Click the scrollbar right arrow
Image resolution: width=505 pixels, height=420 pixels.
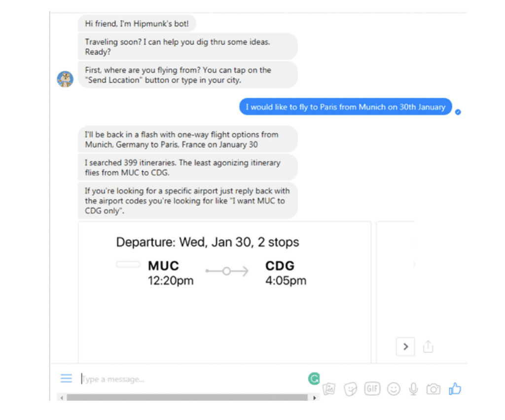pyautogui.click(x=315, y=398)
